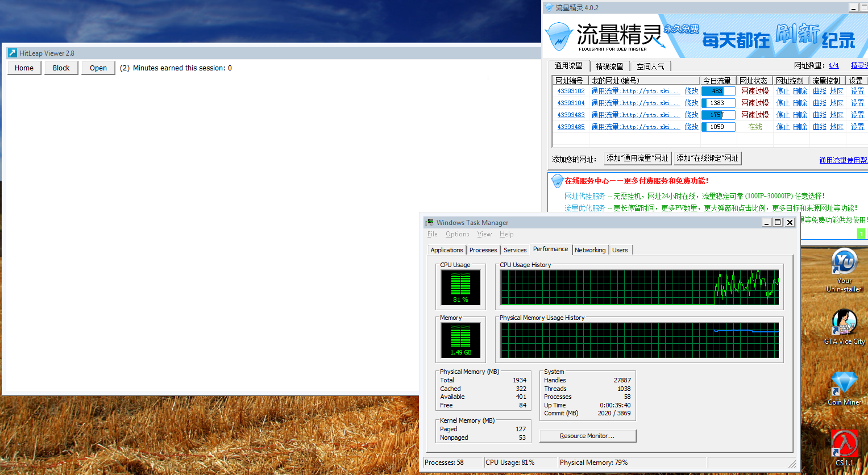Switch to the Services tab
The width and height of the screenshot is (868, 475).
point(515,250)
